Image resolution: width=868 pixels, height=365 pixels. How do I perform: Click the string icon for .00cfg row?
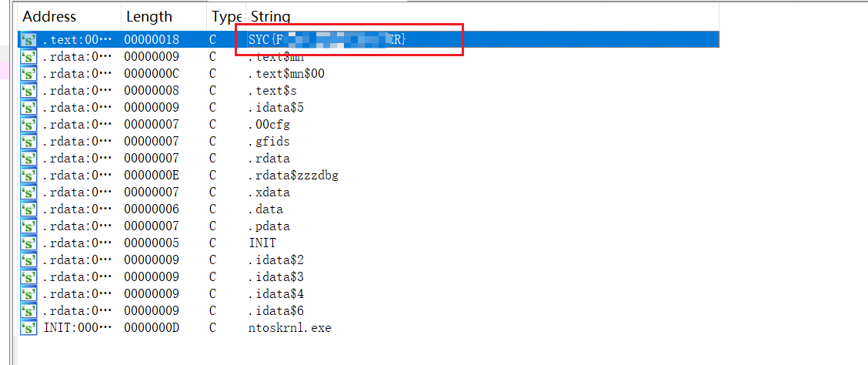(28, 125)
